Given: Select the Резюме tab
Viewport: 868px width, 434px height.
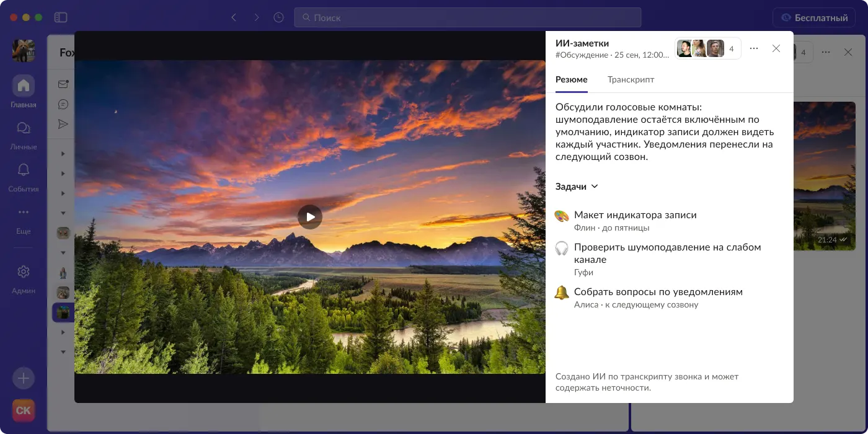Looking at the screenshot, I should 572,80.
